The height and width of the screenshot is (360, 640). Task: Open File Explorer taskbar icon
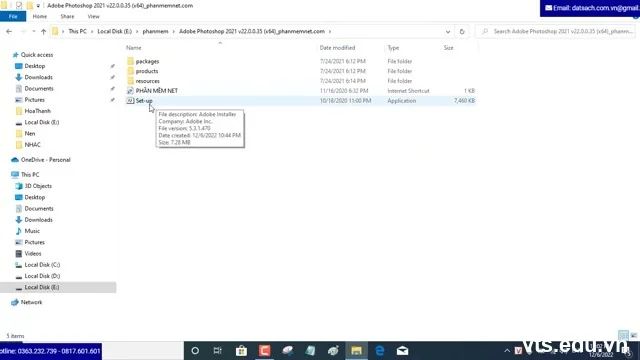(x=356, y=351)
